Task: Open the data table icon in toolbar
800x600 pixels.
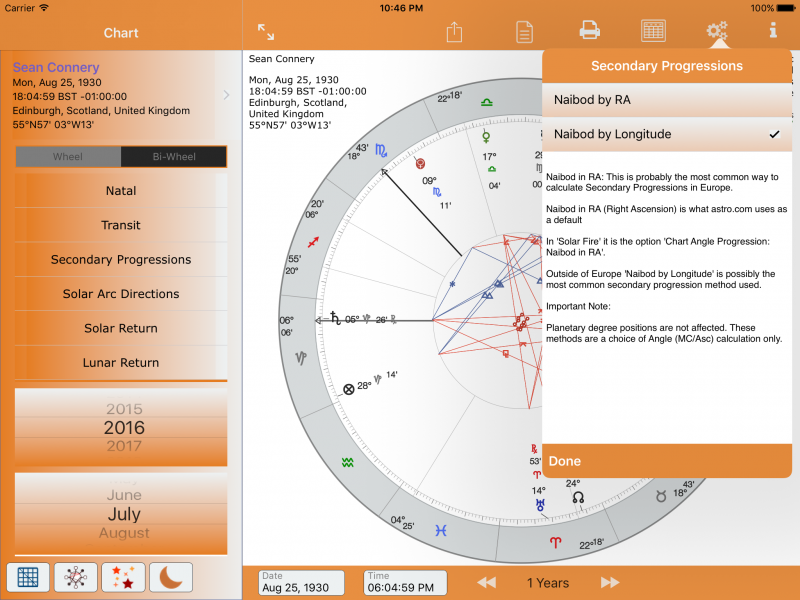Action: tap(653, 31)
